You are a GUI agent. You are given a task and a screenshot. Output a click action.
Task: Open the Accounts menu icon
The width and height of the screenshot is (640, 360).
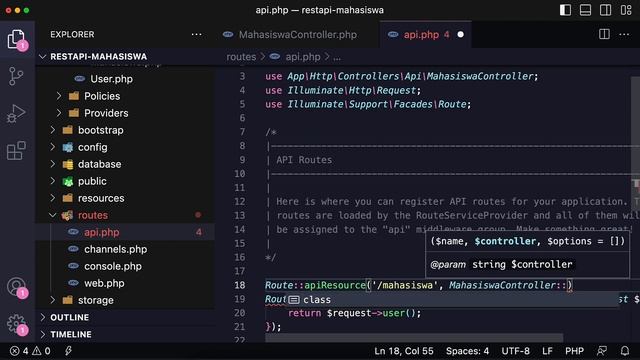coord(16,287)
